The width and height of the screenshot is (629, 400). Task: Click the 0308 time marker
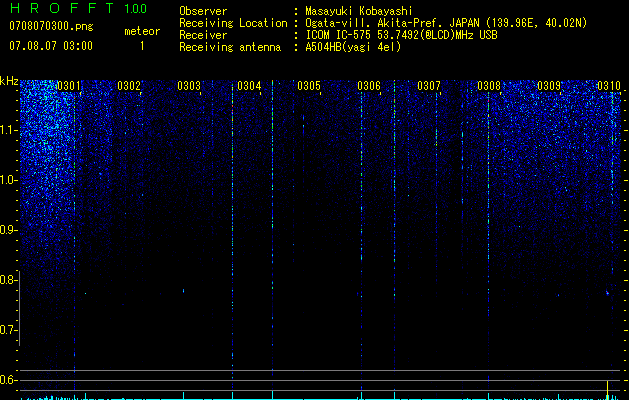coord(489,86)
